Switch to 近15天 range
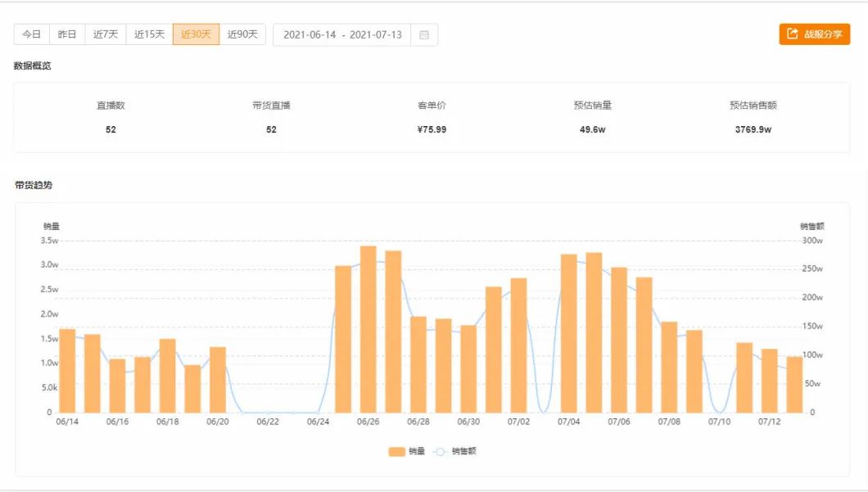 tap(149, 34)
